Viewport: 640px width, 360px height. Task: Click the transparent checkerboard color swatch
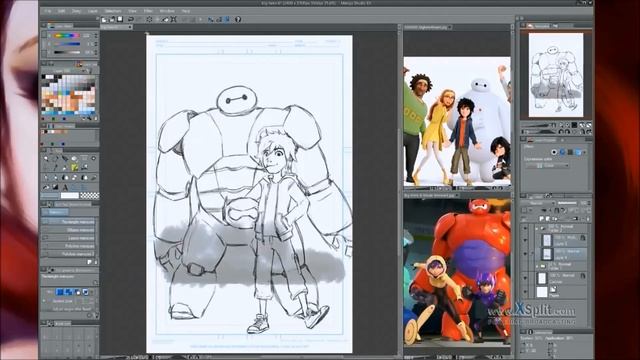(x=90, y=196)
